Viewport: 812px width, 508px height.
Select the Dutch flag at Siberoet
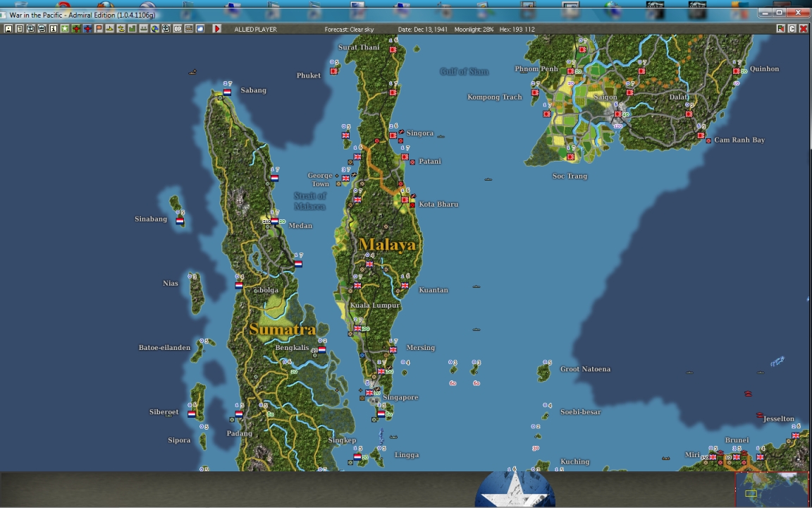point(192,414)
